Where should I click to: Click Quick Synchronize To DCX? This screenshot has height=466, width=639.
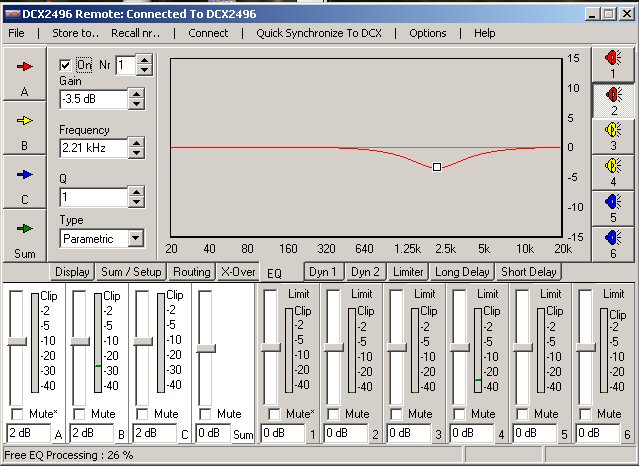click(319, 33)
